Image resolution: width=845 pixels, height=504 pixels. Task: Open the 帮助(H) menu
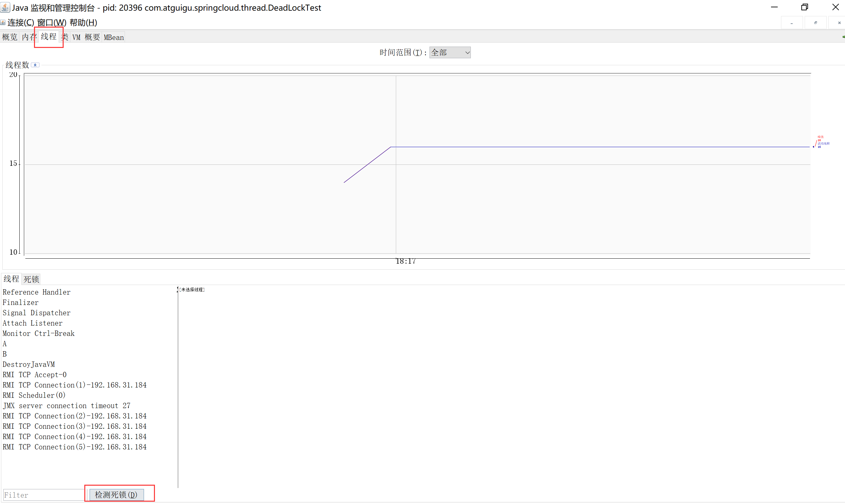click(83, 23)
